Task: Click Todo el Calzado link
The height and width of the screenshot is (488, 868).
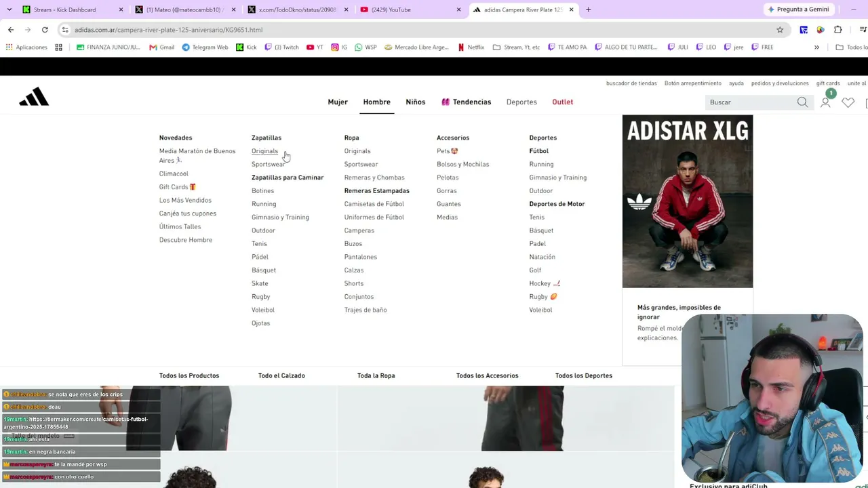Action: pyautogui.click(x=281, y=375)
